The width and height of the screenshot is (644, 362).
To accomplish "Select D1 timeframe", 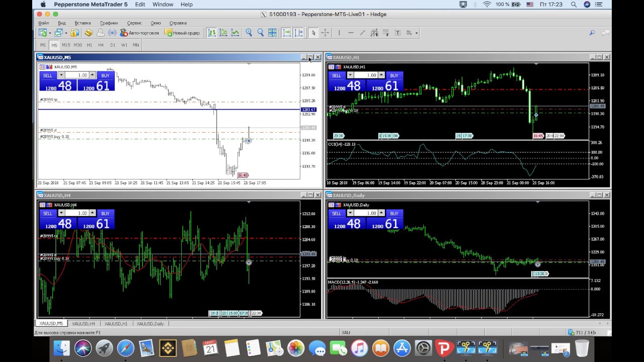I will [113, 45].
